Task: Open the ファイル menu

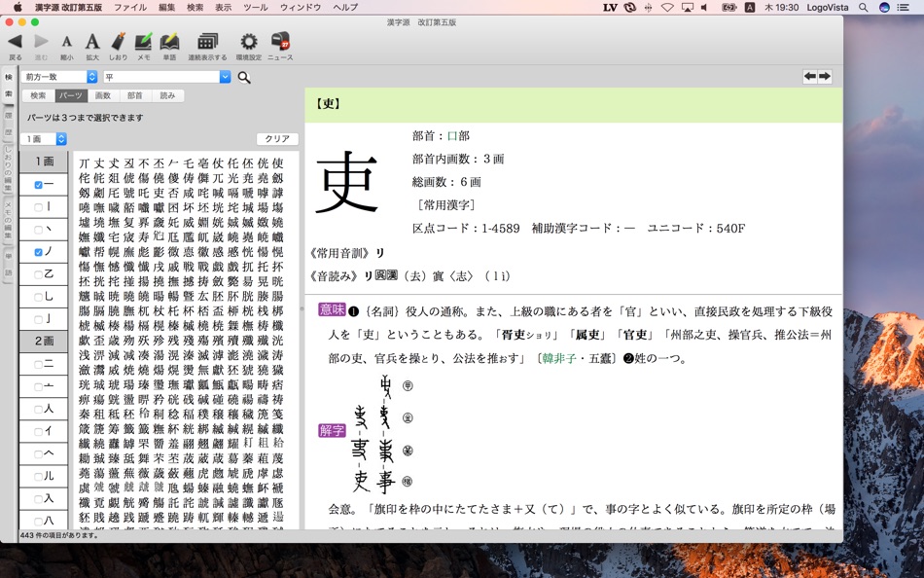Action: coord(130,7)
